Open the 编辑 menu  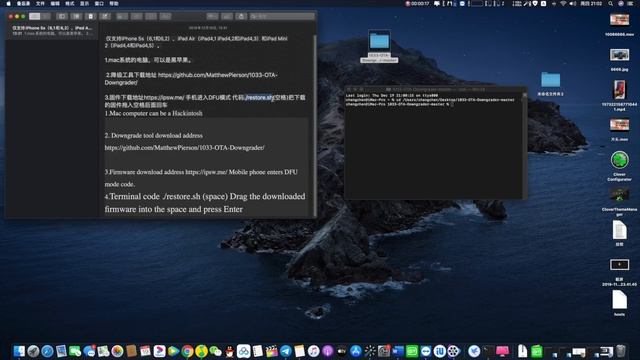[55, 3]
